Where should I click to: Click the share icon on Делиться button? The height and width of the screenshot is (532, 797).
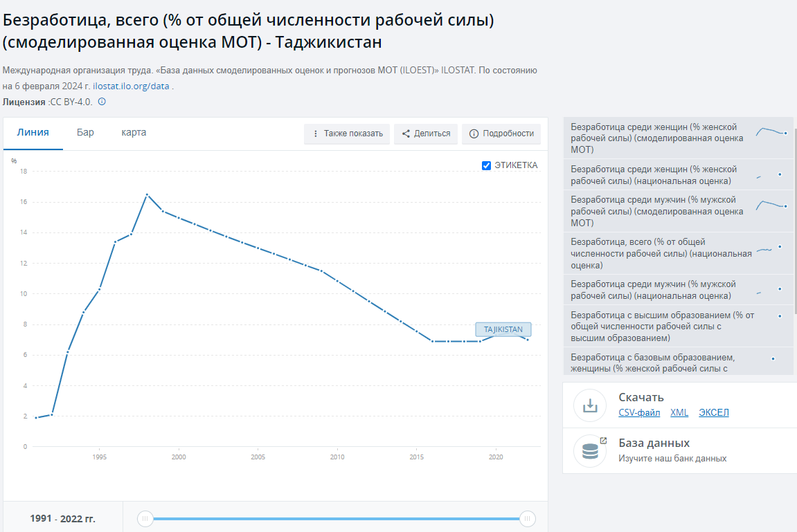pyautogui.click(x=406, y=134)
